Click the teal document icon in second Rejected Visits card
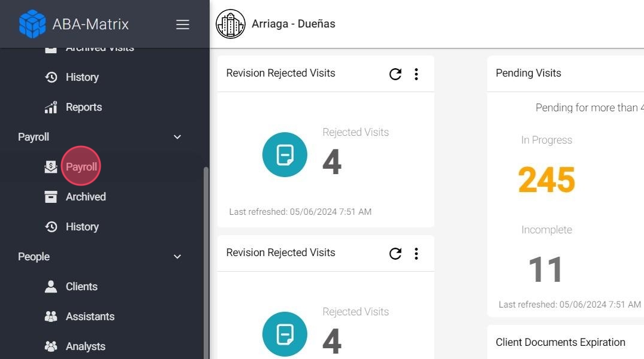 tap(285, 334)
